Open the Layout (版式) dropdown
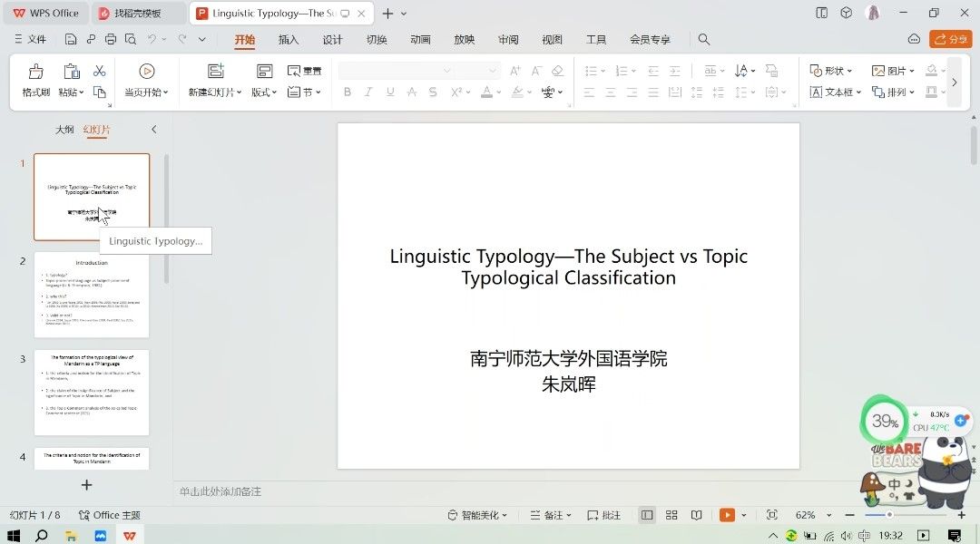Screen dimensions: 980x544 coord(264,92)
